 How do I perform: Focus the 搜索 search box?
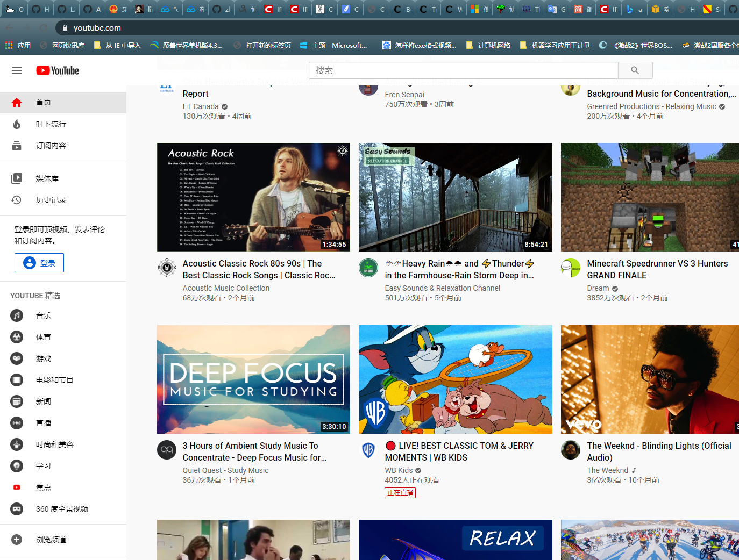click(x=464, y=70)
